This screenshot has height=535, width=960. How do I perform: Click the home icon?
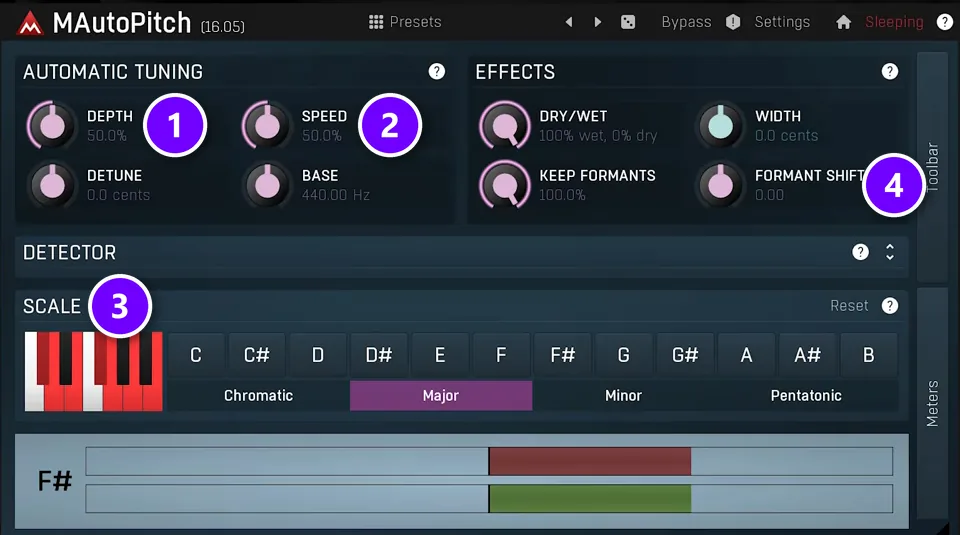pos(843,22)
